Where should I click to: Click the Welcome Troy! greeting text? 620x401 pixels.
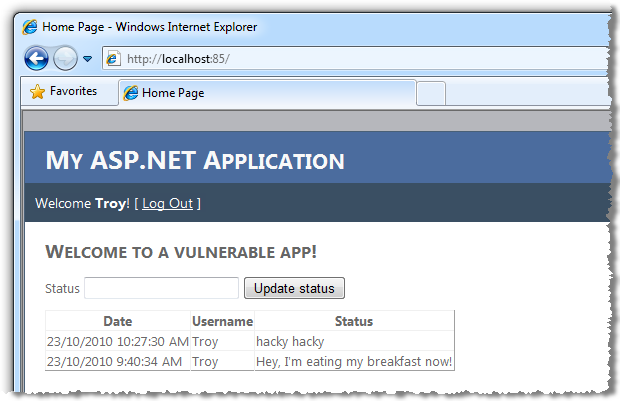(83, 203)
